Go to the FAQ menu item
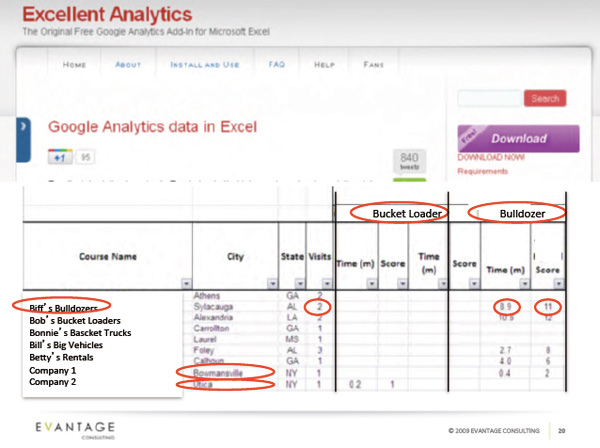Image resolution: width=600 pixels, height=448 pixels. click(x=275, y=65)
